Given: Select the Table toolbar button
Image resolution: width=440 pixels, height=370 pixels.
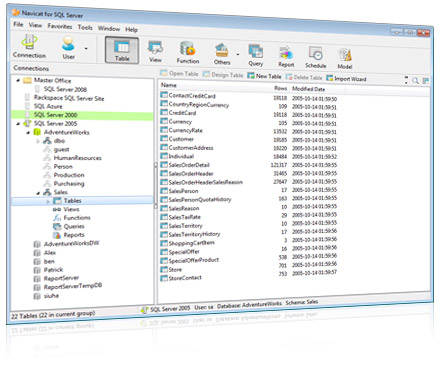Looking at the screenshot, I should pos(122,50).
